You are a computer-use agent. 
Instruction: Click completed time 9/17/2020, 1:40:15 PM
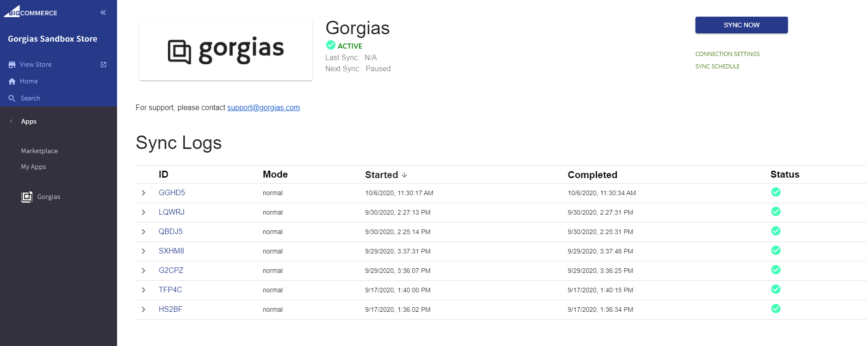(600, 290)
